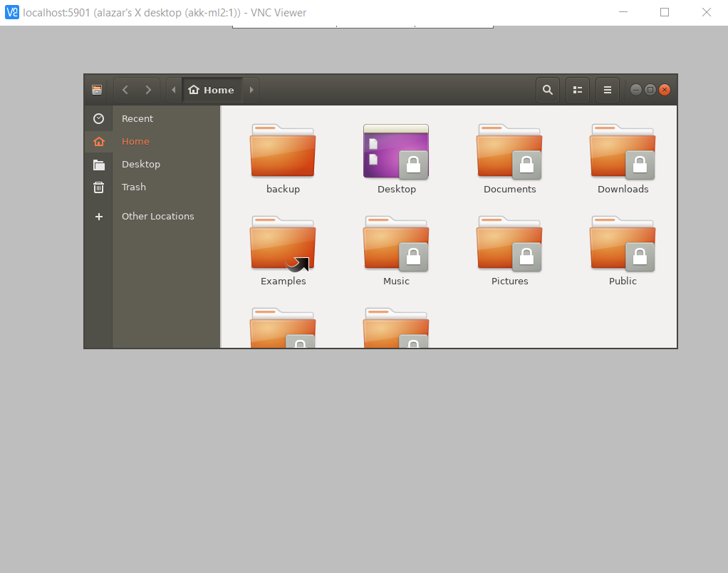
Task: Open the Examples shortcut folder
Action: [283, 243]
